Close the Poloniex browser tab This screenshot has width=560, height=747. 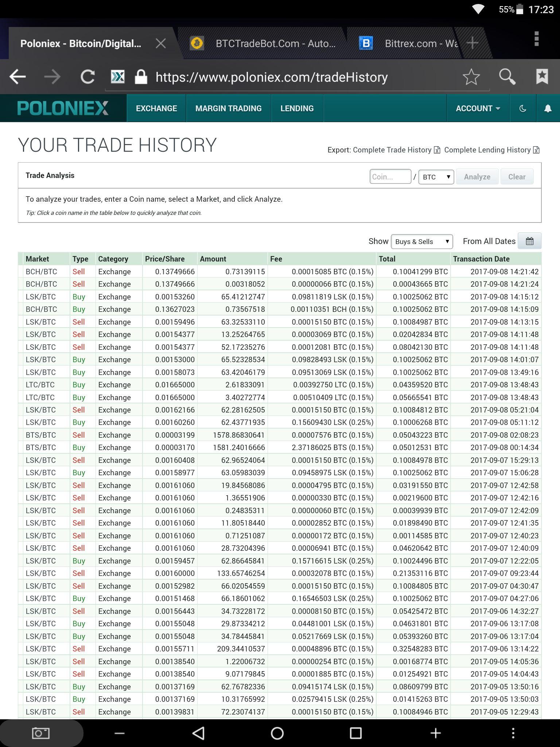(x=161, y=43)
